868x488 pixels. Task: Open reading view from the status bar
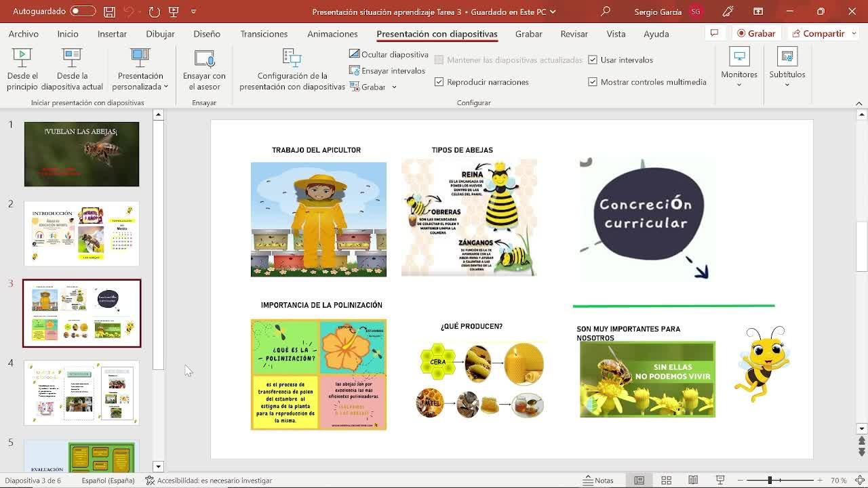(x=693, y=481)
